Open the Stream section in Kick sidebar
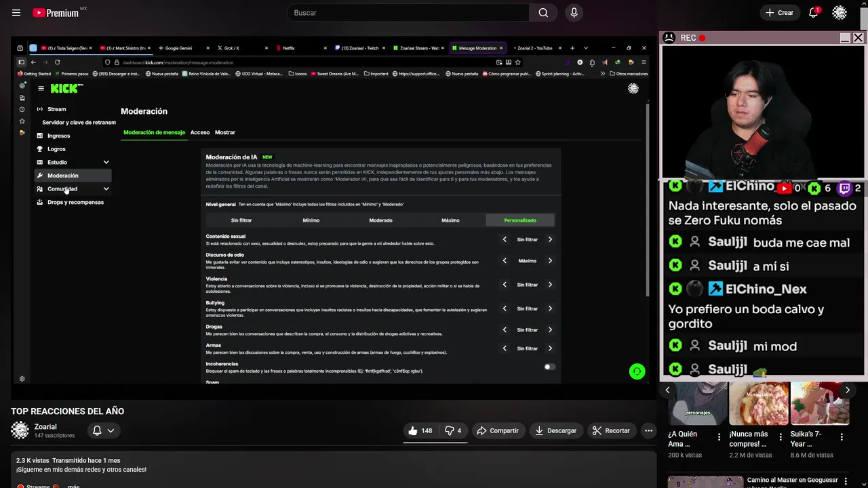 tap(57, 109)
